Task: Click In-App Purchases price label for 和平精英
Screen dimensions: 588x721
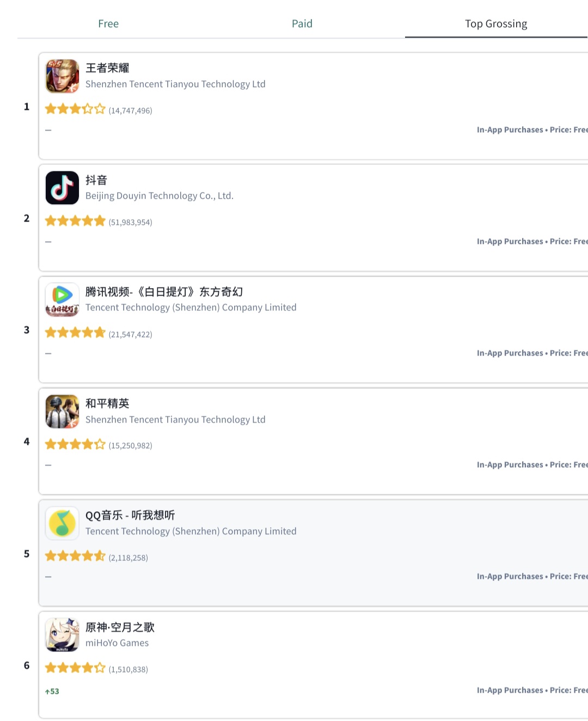Action: 532,465
